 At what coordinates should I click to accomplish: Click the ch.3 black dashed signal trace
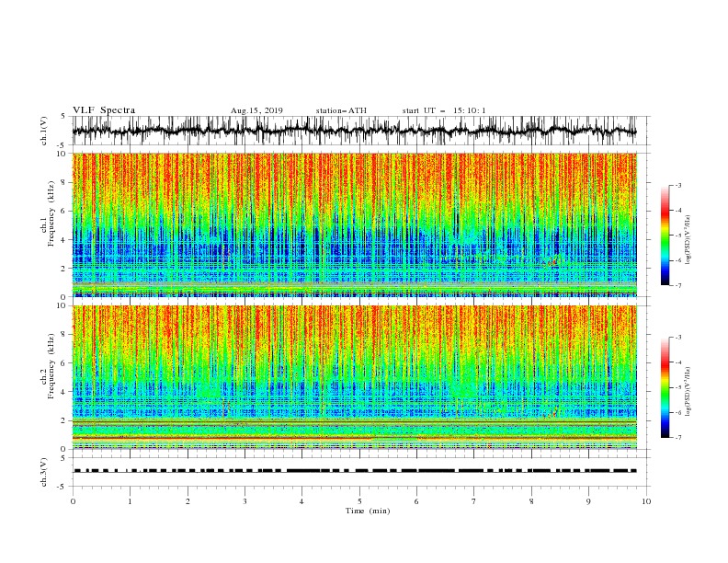(355, 471)
